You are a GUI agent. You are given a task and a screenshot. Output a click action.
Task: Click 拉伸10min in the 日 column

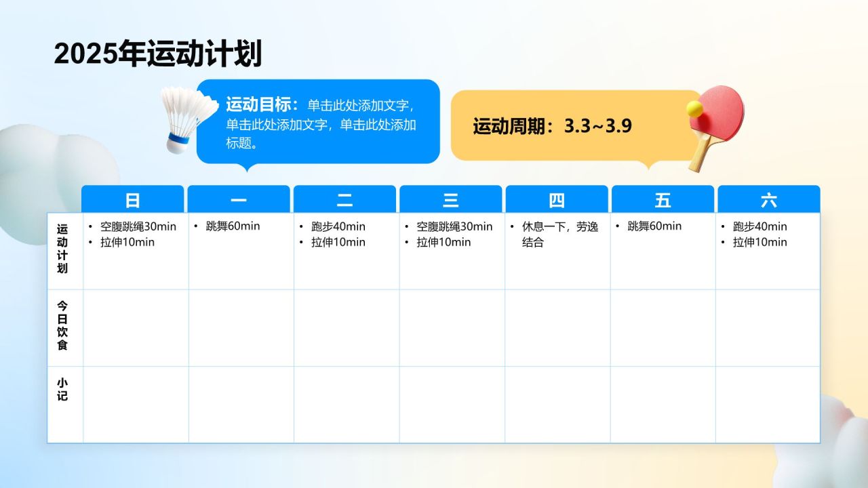(x=127, y=242)
